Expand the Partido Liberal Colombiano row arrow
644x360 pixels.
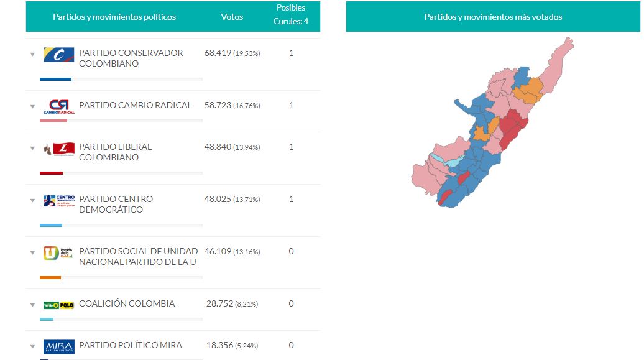tap(32, 149)
